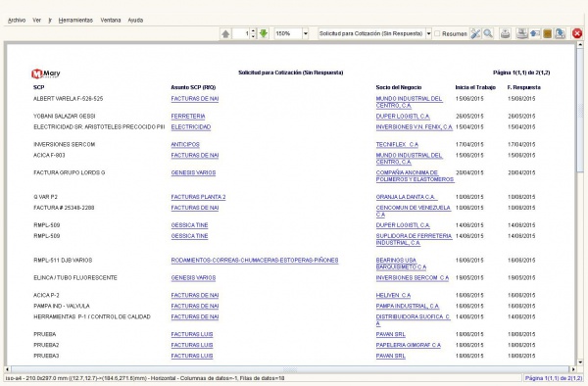588x386 pixels.
Task: Click the vertical scrollbar down arrow
Action: pos(580,362)
